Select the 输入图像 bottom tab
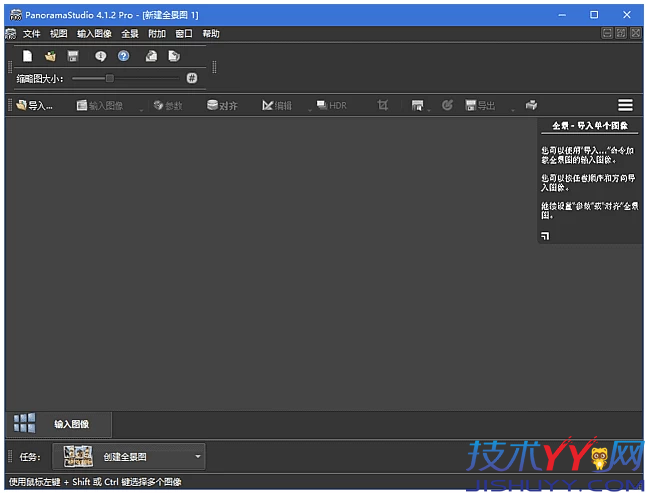This screenshot has height=493, width=646. pyautogui.click(x=58, y=424)
